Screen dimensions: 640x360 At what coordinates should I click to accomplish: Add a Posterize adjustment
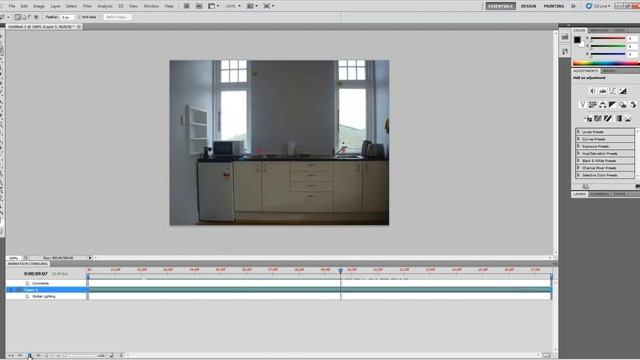click(598, 118)
